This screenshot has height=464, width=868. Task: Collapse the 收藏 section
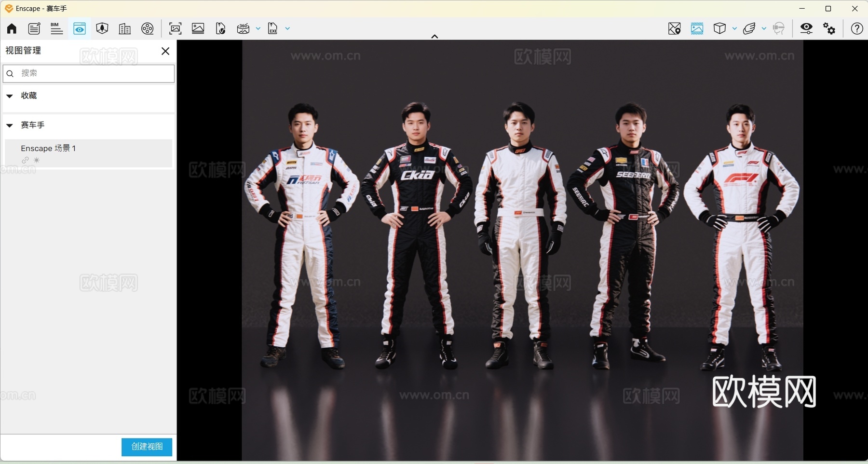10,96
